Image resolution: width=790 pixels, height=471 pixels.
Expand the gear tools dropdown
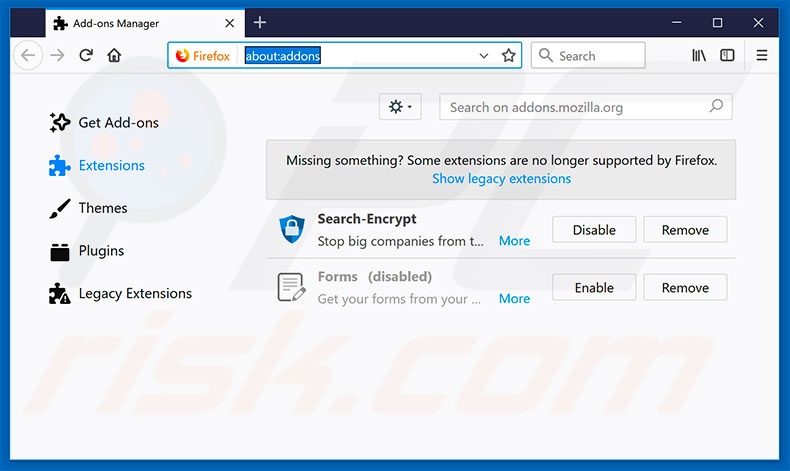(x=400, y=107)
